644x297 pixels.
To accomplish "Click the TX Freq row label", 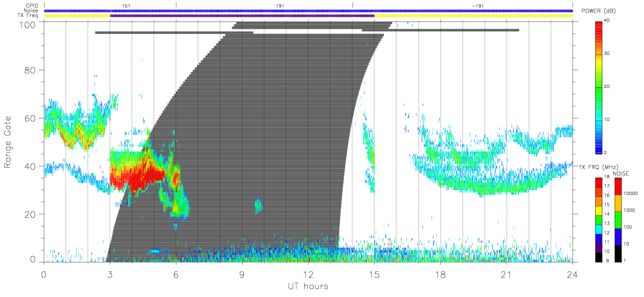I will (29, 16).
